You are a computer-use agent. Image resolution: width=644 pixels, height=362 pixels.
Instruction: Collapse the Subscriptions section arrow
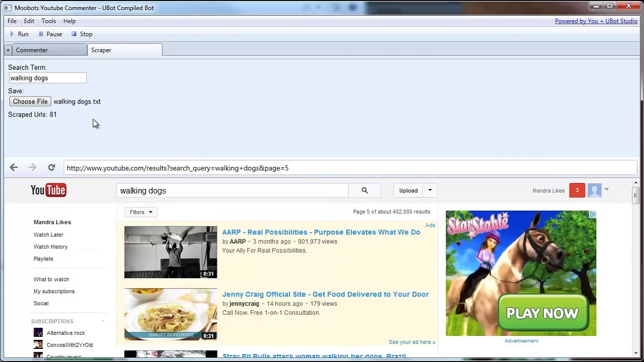coord(103,321)
